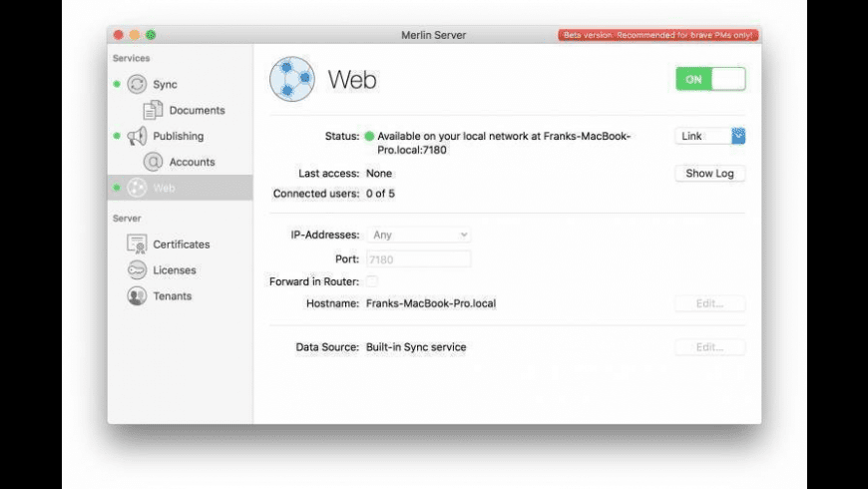The image size is (868, 489).
Task: Turn off the Web service ON switch
Action: point(710,79)
